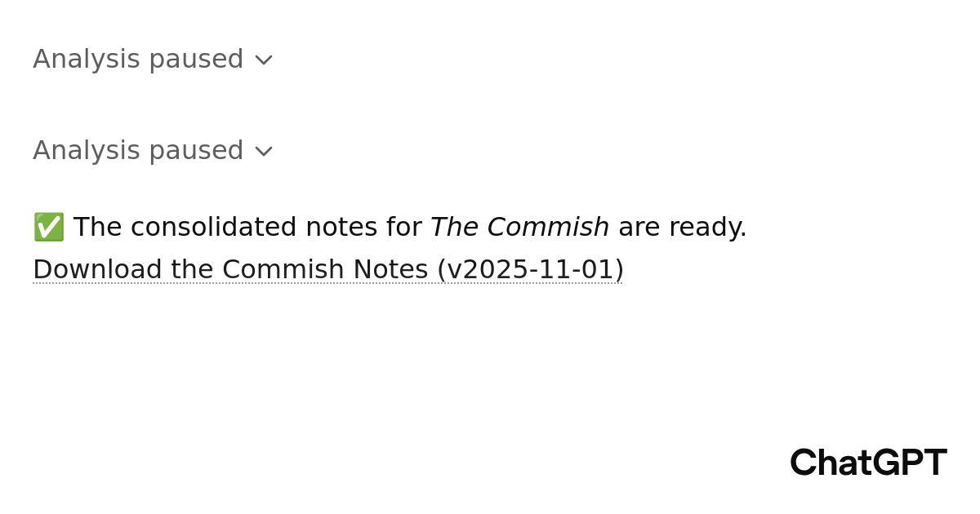Expand the second Analysis paused chevron
980x514 pixels.
[263, 152]
